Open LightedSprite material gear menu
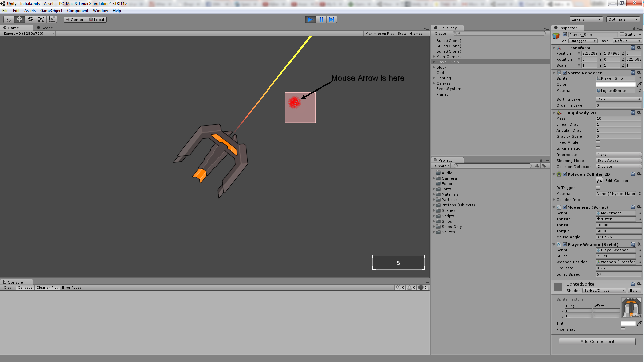Image resolution: width=644 pixels, height=362 pixels. (639, 284)
